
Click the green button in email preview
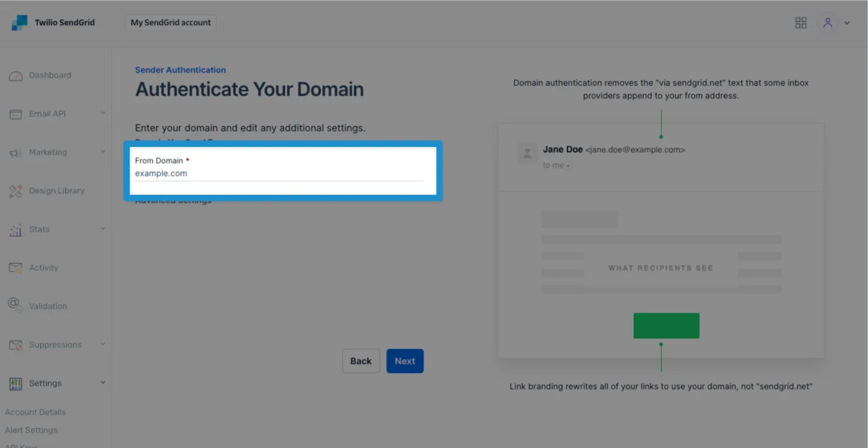pos(666,325)
